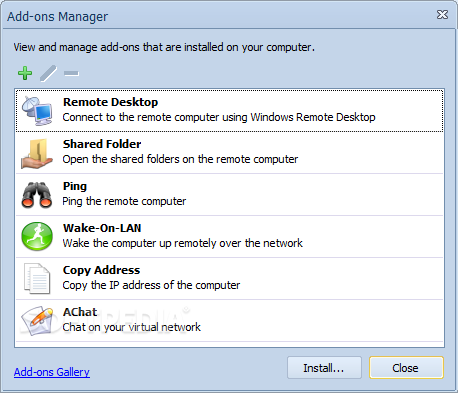
Task: Open the Add-ons Gallery link
Action: 52,372
